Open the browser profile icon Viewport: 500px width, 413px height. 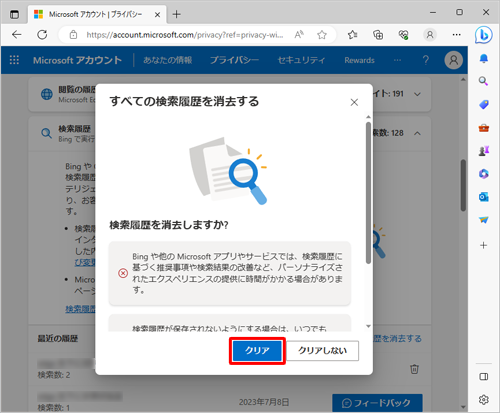[x=430, y=35]
